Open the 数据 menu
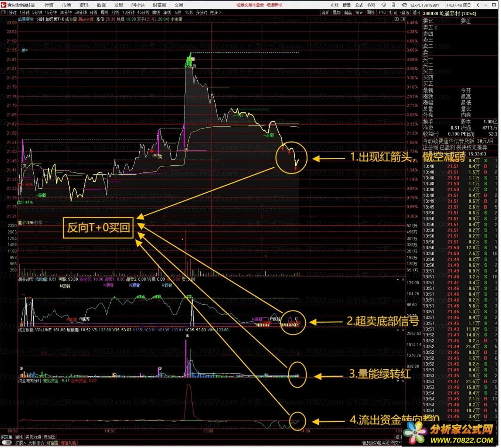 (101, 5)
